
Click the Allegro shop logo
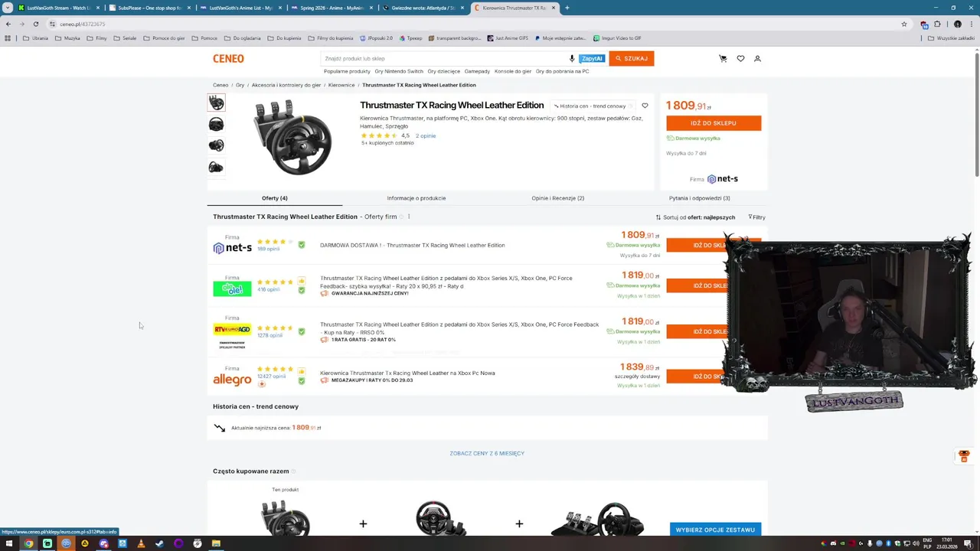click(x=232, y=380)
